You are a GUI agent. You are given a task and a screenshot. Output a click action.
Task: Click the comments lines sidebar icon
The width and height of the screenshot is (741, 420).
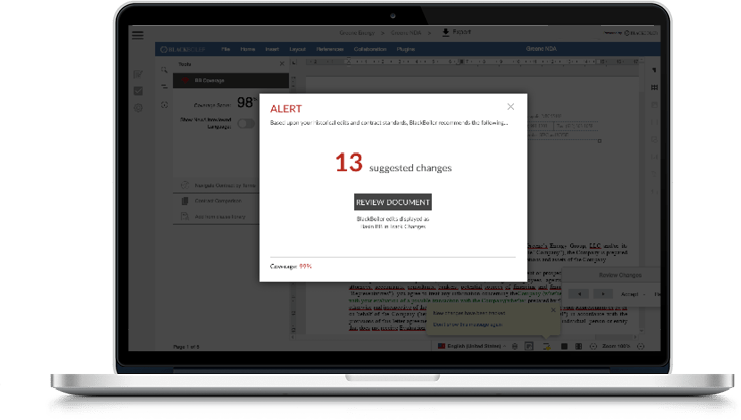[x=164, y=87]
